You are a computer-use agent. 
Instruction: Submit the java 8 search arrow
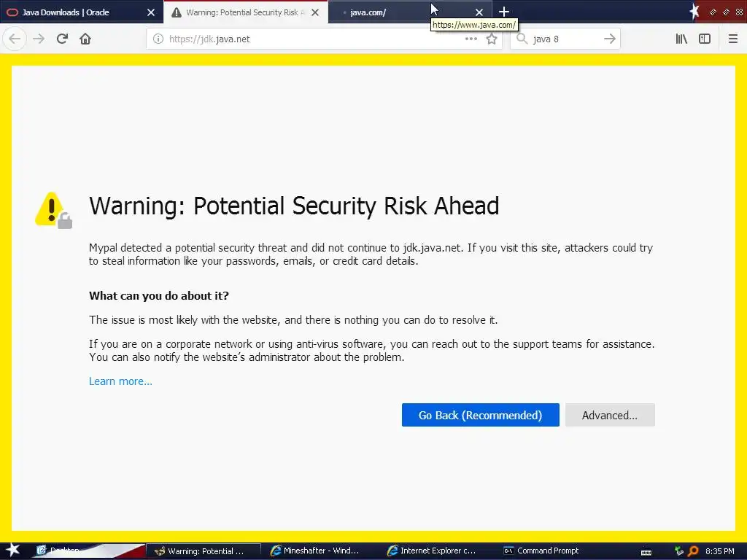click(x=609, y=39)
